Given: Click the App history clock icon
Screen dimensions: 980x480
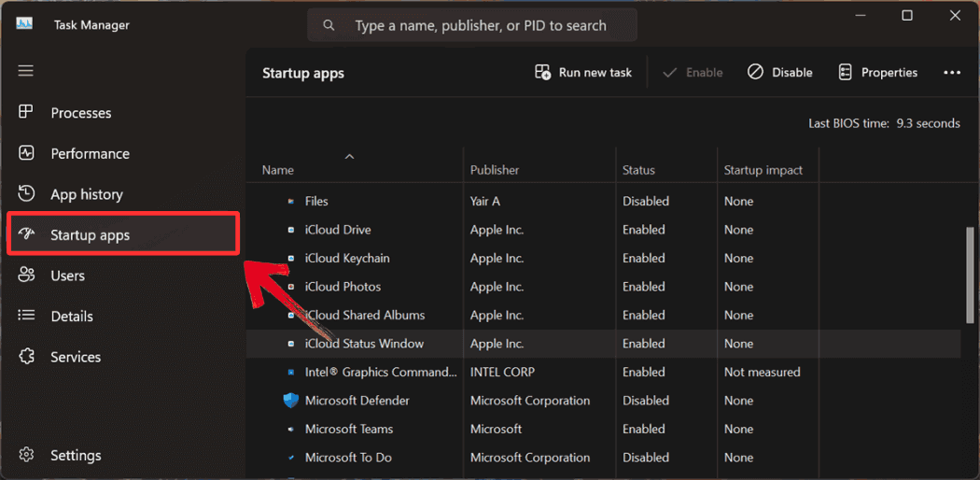Looking at the screenshot, I should (25, 193).
